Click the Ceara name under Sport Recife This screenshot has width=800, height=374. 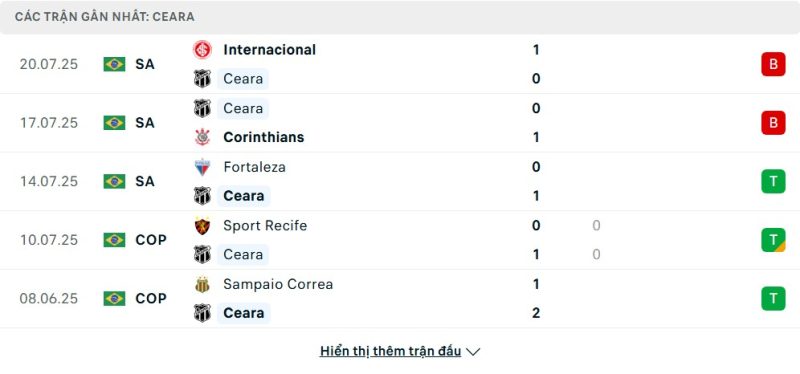coord(243,254)
